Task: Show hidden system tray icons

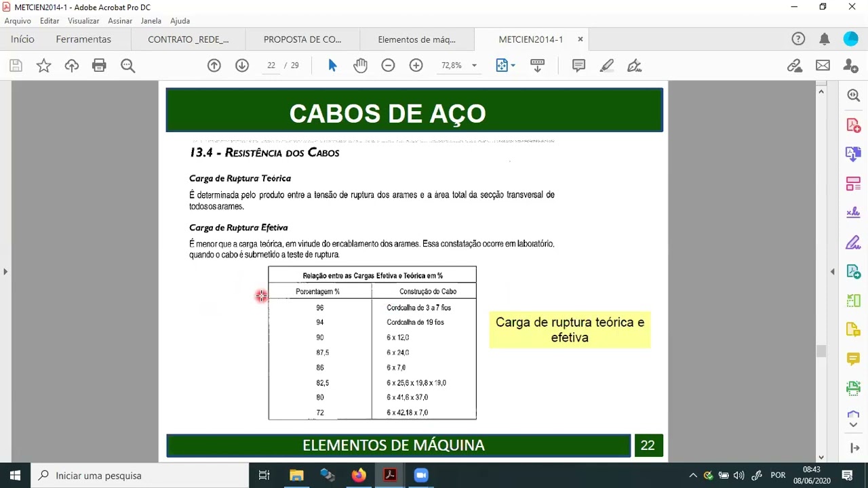Action: click(x=693, y=475)
